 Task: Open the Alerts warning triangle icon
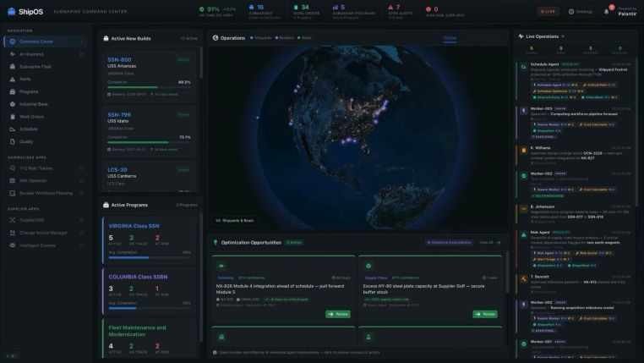10,78
